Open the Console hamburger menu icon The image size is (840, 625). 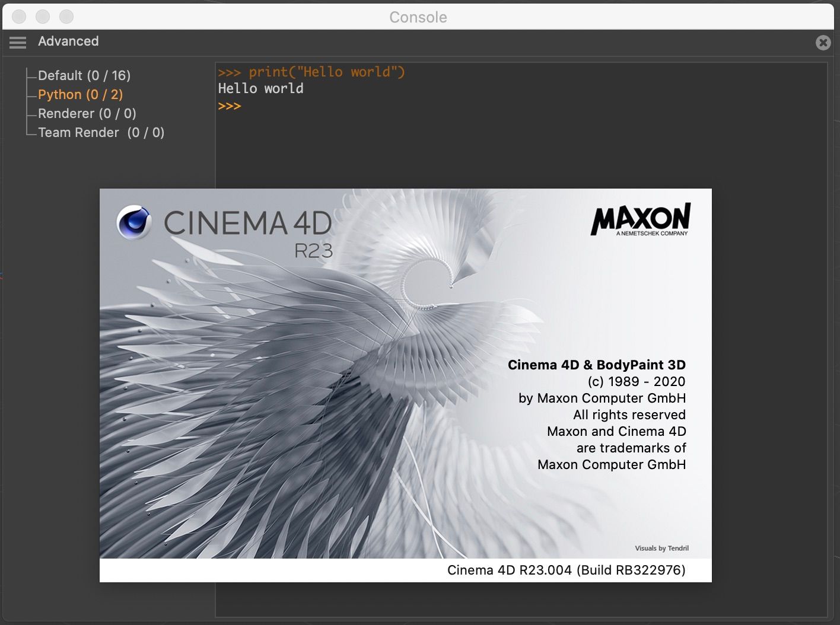pos(18,42)
